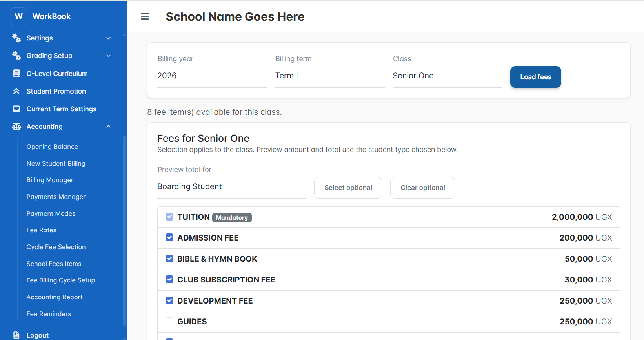
Task: Open the Billing year dropdown
Action: (x=212, y=76)
